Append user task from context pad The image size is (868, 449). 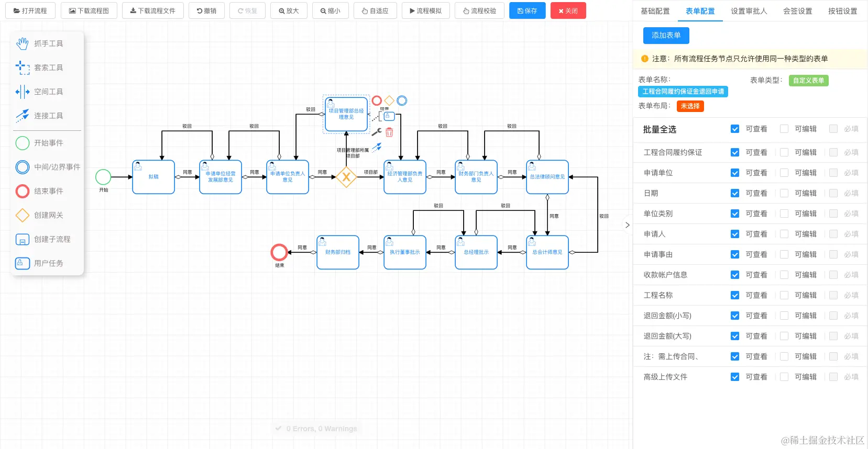(389, 116)
